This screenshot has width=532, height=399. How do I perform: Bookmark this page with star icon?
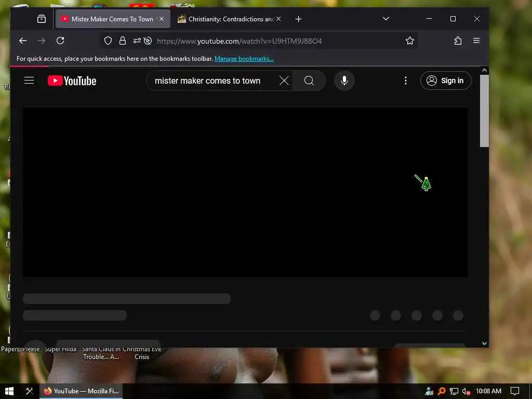410,41
